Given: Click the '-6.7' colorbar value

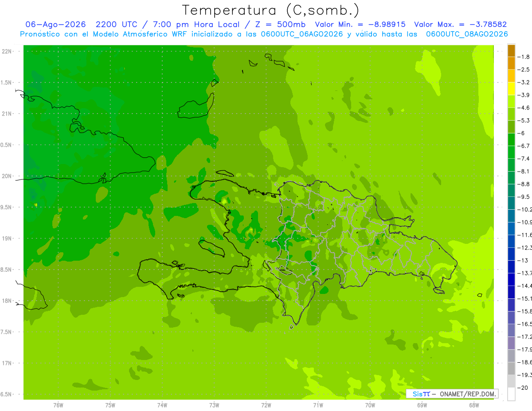Looking at the screenshot, I should click(524, 146).
